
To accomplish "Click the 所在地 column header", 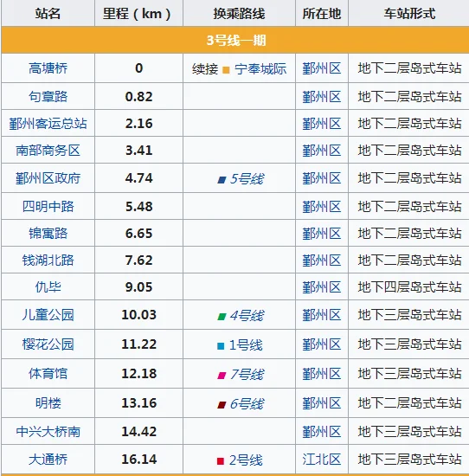I will [x=322, y=13].
